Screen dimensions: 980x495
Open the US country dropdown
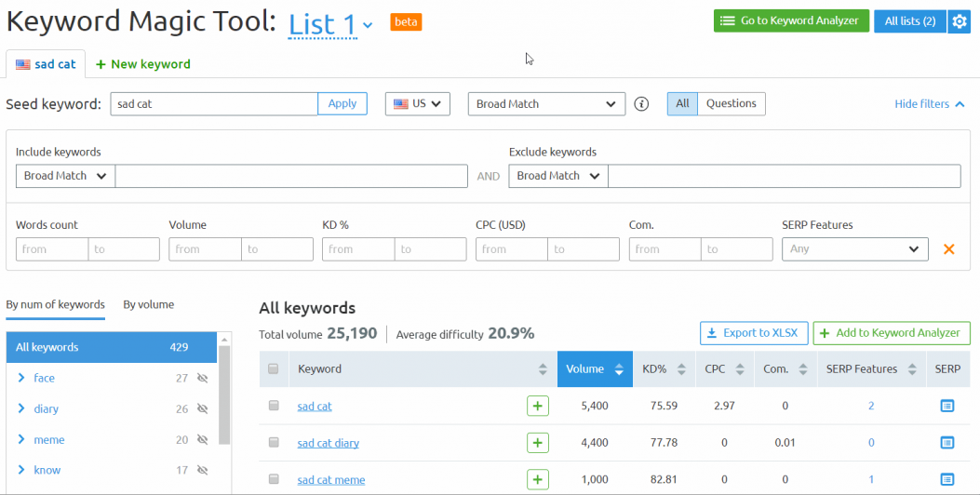click(418, 104)
